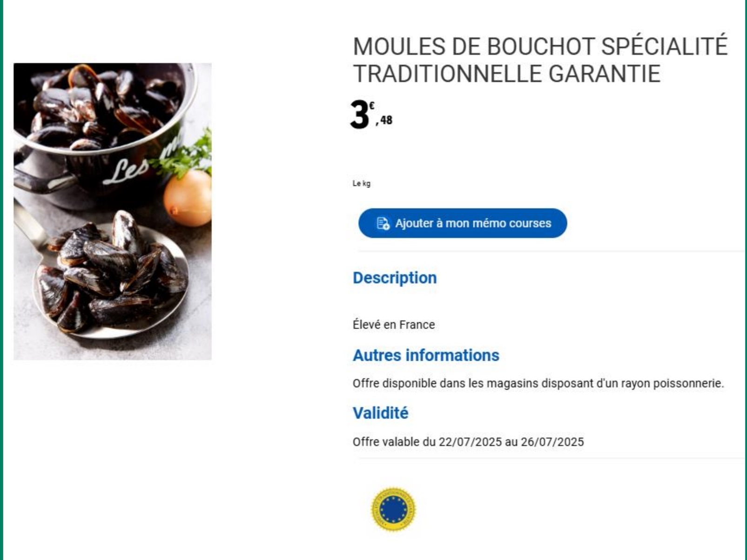The image size is (747, 560).
Task: Click the memo list icon inside the blue button
Action: pyautogui.click(x=383, y=223)
